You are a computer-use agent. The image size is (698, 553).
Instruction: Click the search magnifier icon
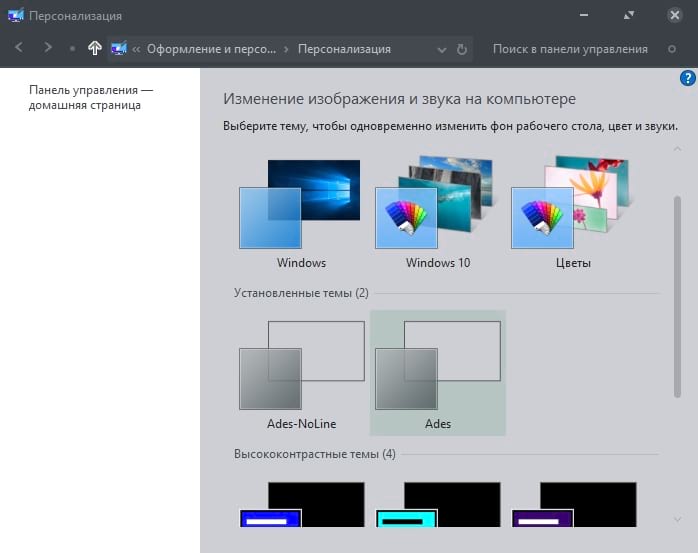tap(672, 49)
